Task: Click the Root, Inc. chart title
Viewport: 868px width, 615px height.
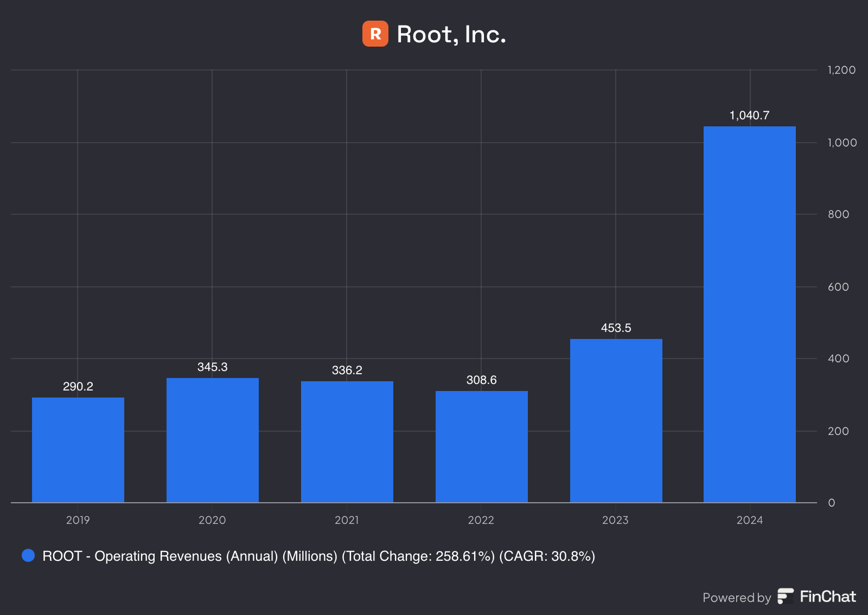Action: tap(451, 34)
